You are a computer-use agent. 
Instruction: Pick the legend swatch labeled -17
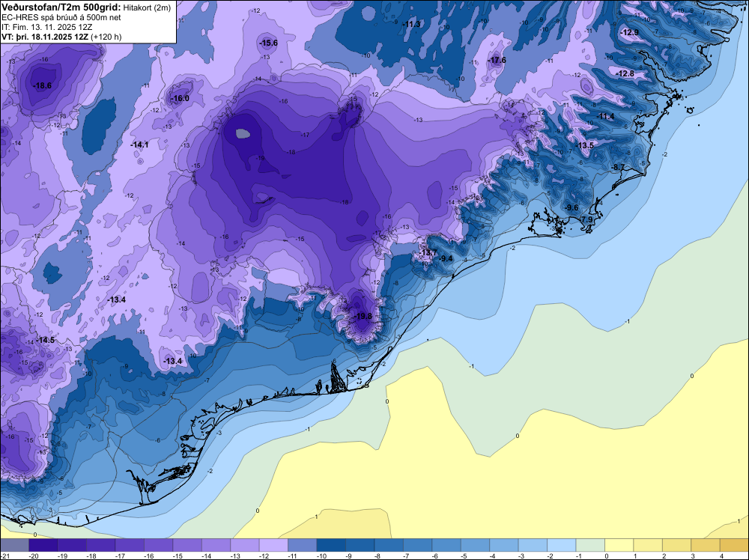[130, 545]
